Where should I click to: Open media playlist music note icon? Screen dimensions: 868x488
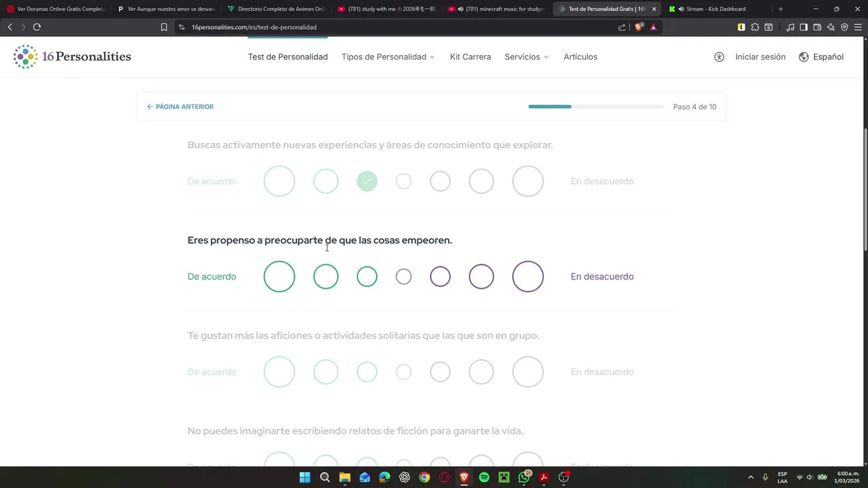tap(790, 27)
